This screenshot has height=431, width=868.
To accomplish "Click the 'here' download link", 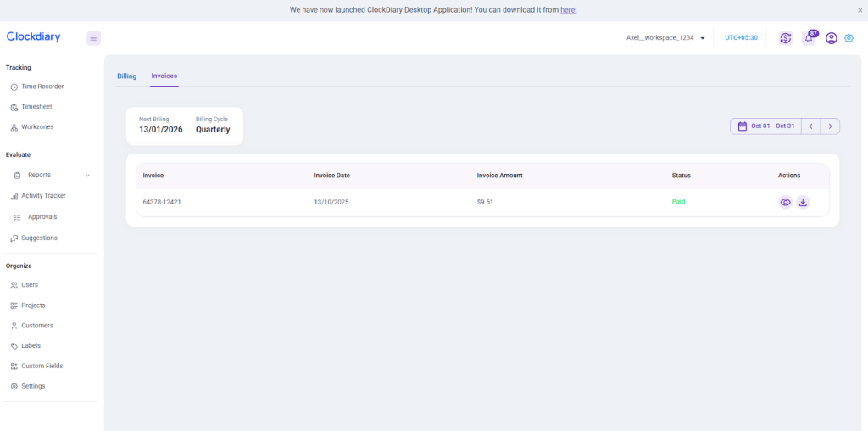I will pyautogui.click(x=568, y=10).
